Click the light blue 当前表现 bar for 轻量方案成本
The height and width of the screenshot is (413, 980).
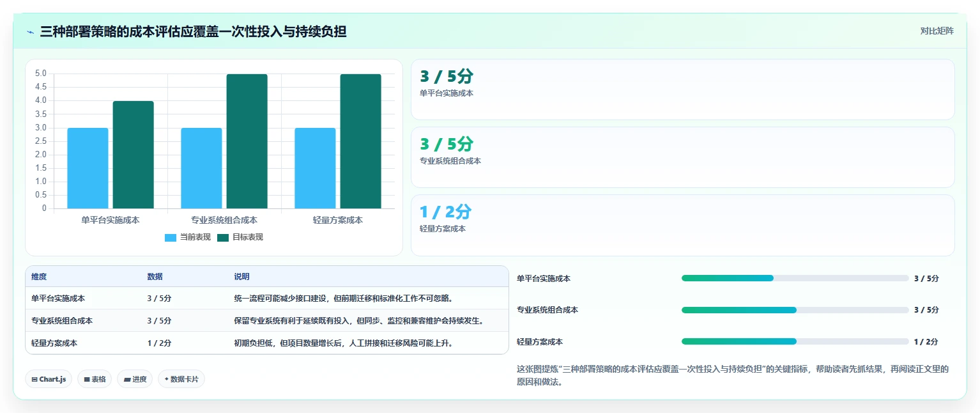[315, 168]
